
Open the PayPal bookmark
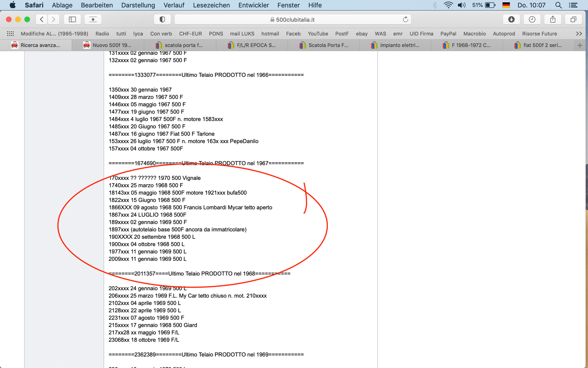448,34
